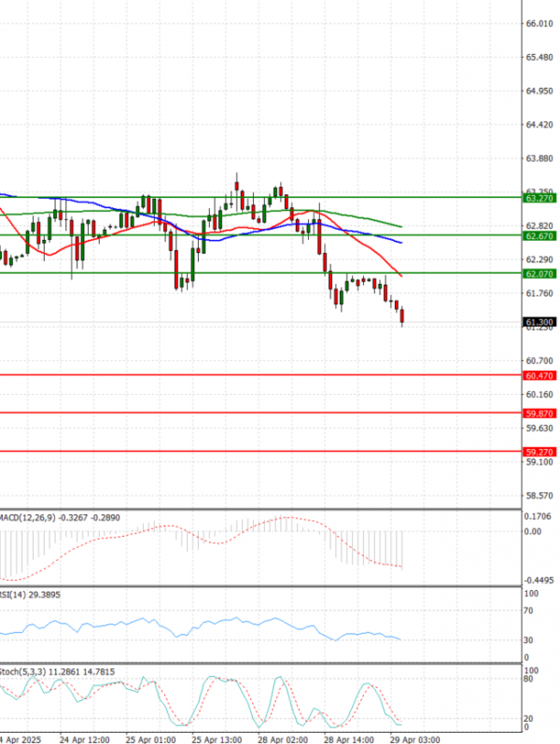Click the 58.570 price axis value

[539, 496]
